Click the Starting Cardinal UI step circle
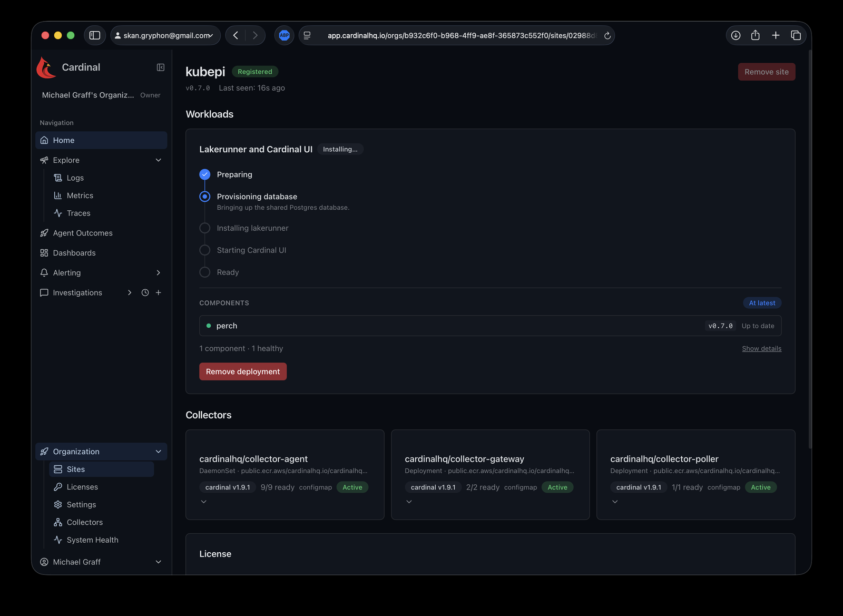 pos(205,250)
